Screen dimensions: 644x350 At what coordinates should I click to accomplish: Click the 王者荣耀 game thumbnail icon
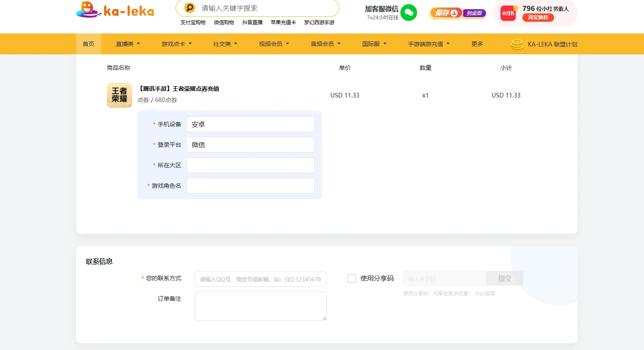point(119,95)
